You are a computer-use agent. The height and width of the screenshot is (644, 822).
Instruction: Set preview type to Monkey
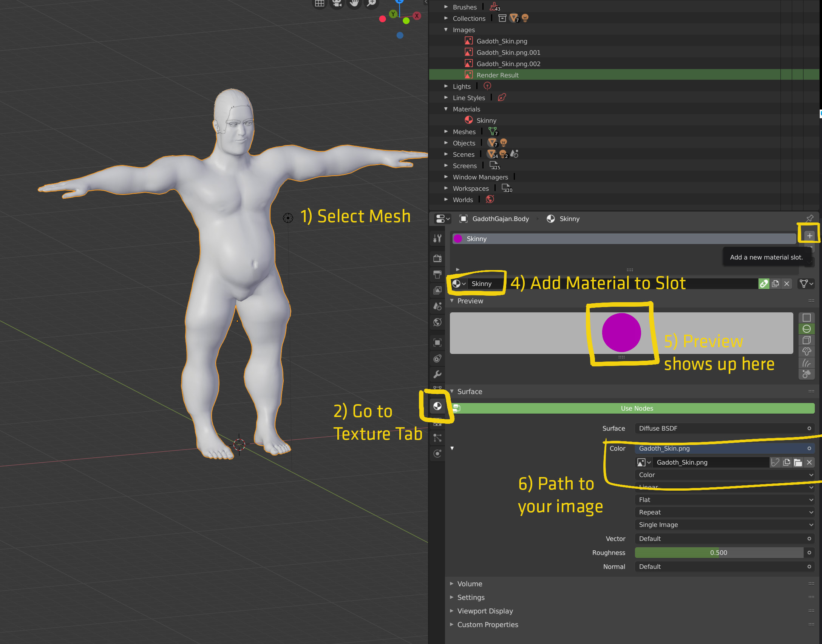(x=807, y=352)
